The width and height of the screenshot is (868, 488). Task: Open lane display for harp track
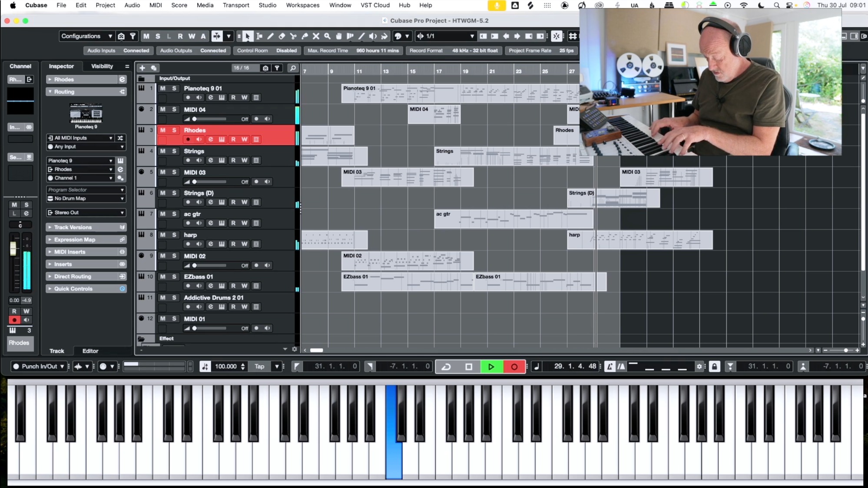coord(256,244)
